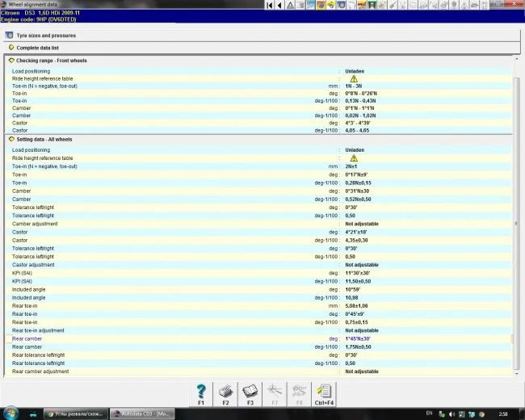Click the previous page arrow in top toolbar

[x=279, y=5]
